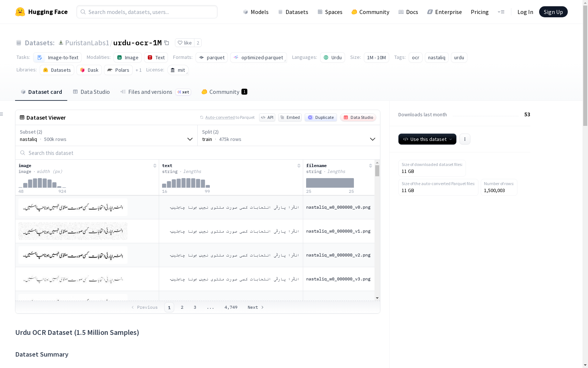This screenshot has height=368, width=588.
Task: Open the API button in Dataset Viewer
Action: [x=267, y=117]
